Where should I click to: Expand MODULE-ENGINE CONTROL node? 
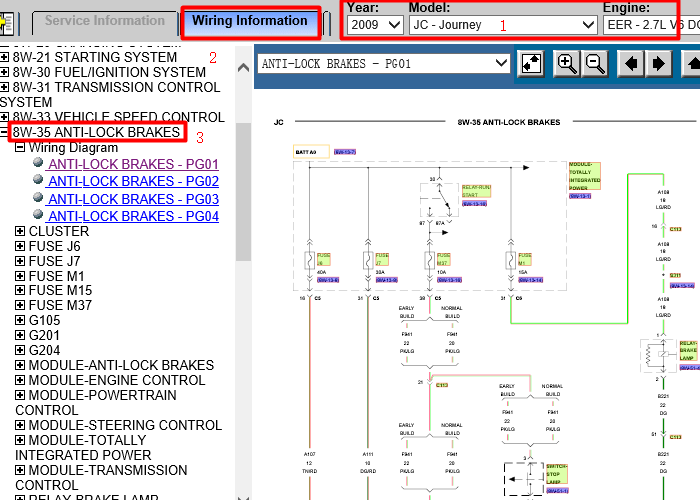(x=20, y=380)
